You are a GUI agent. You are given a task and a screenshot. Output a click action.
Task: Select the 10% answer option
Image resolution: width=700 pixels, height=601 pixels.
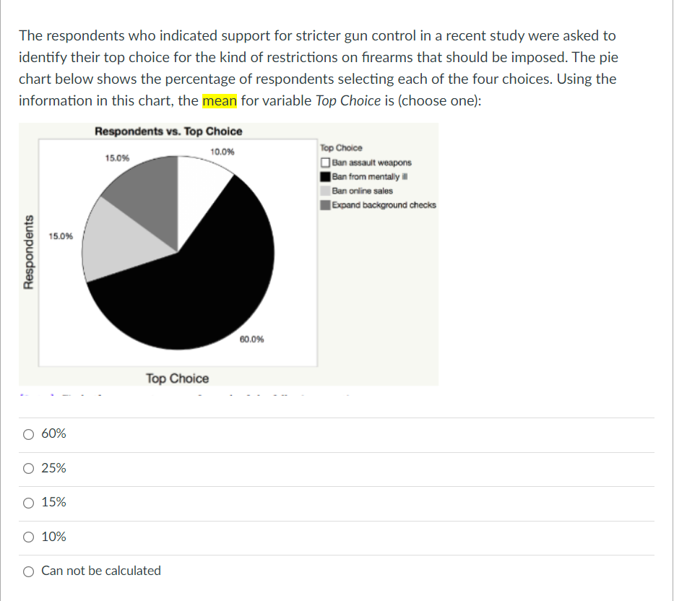click(x=28, y=537)
